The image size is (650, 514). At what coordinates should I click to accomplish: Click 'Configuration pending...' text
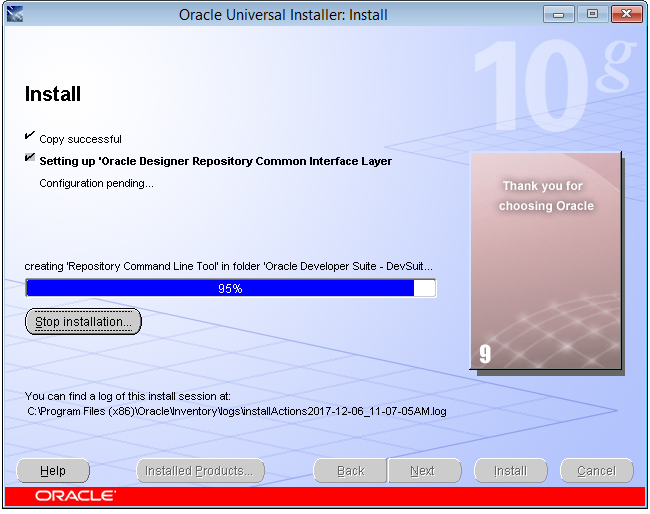click(x=97, y=183)
